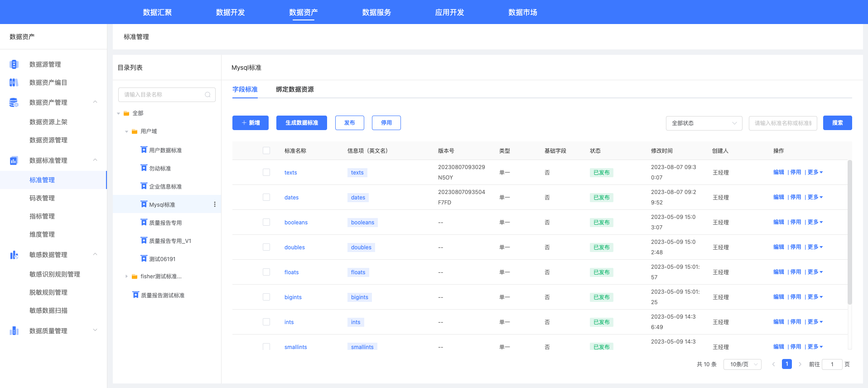
Task: Collapse the 全部 tree node arrow
Action: pyautogui.click(x=119, y=113)
